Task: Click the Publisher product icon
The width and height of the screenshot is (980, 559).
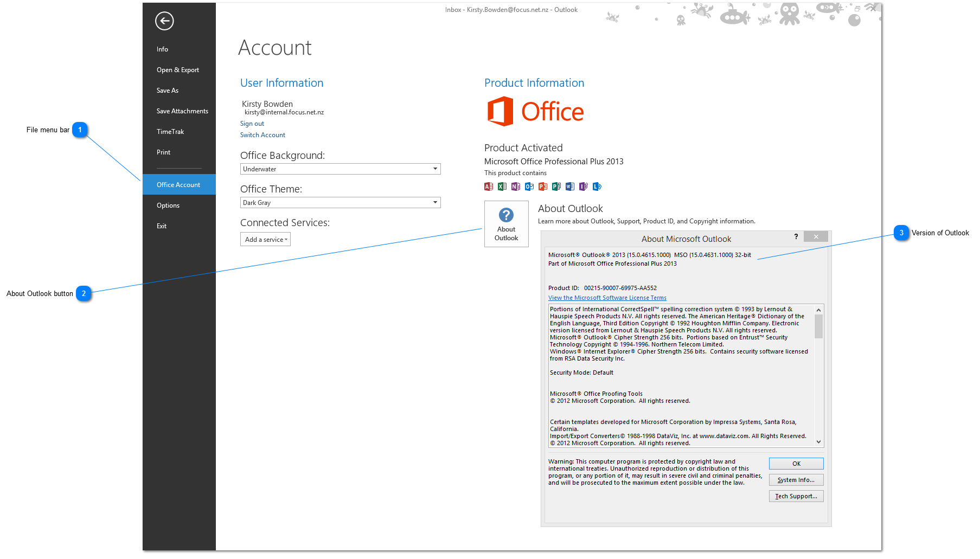Action: pyautogui.click(x=556, y=187)
